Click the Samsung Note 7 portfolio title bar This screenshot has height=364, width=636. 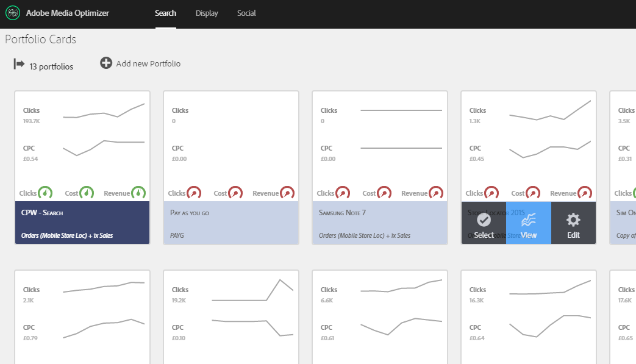point(380,223)
